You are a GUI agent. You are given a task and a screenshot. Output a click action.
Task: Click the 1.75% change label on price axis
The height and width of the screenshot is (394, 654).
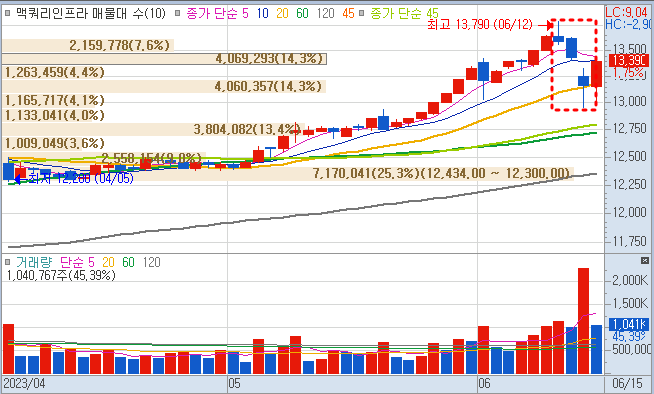click(x=629, y=73)
